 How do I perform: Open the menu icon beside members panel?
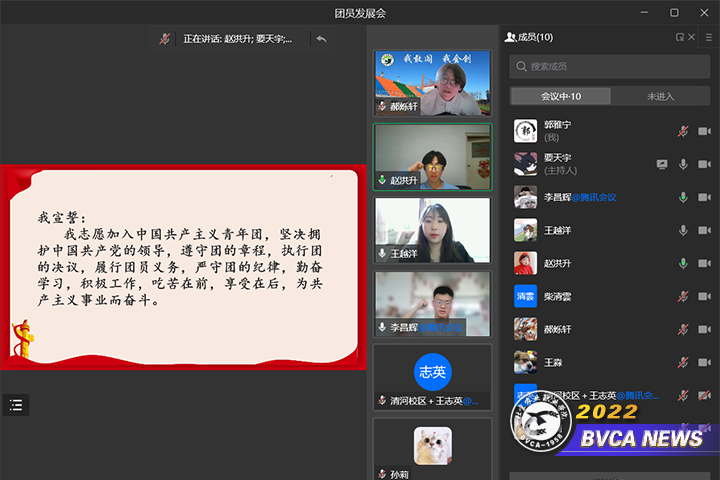(707, 37)
